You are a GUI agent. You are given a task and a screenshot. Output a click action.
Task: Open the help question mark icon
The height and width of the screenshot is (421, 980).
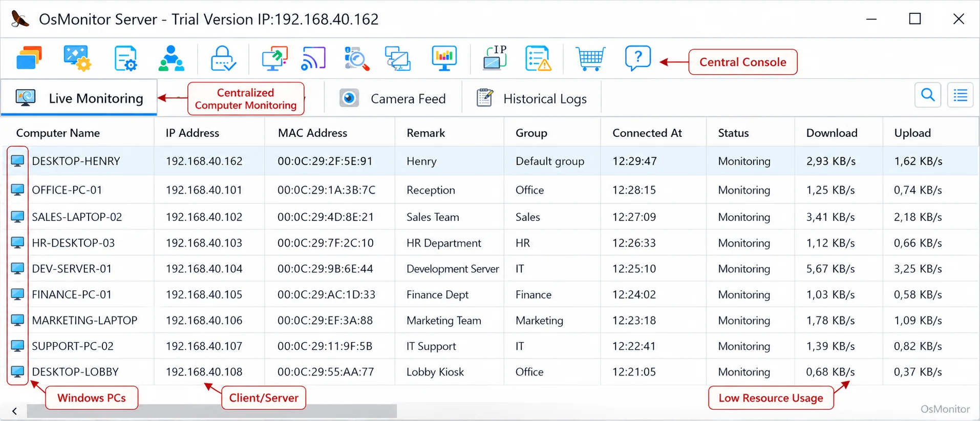pos(638,58)
